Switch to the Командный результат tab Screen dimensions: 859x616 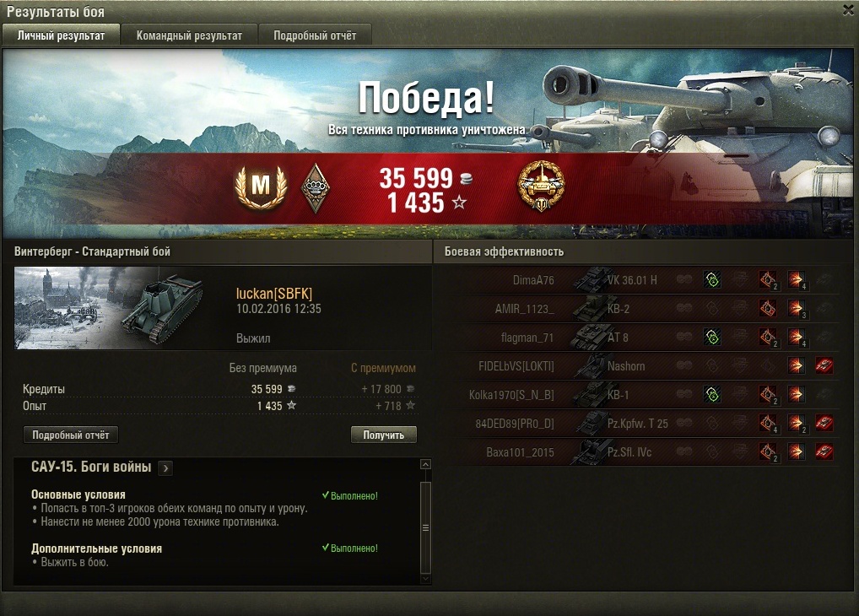[189, 35]
